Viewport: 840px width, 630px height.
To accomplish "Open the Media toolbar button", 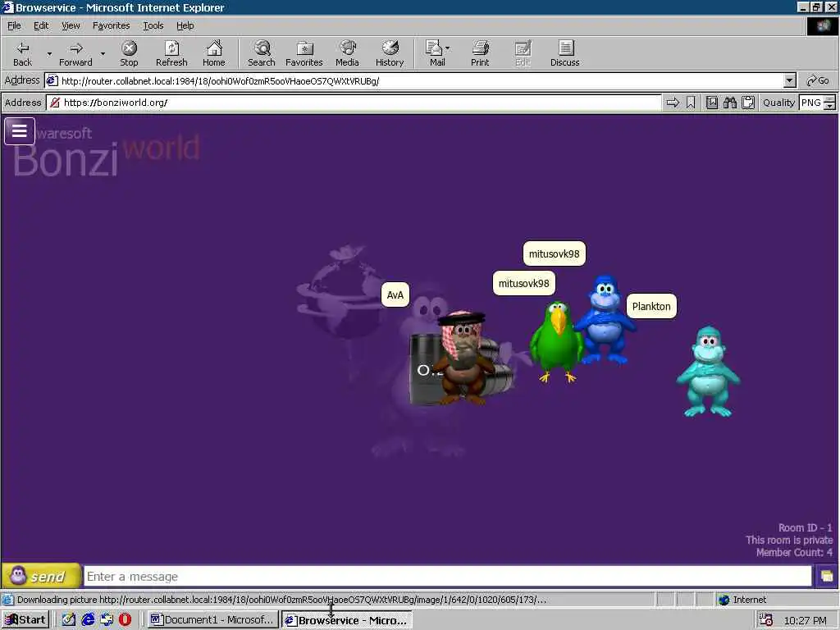I will click(347, 53).
